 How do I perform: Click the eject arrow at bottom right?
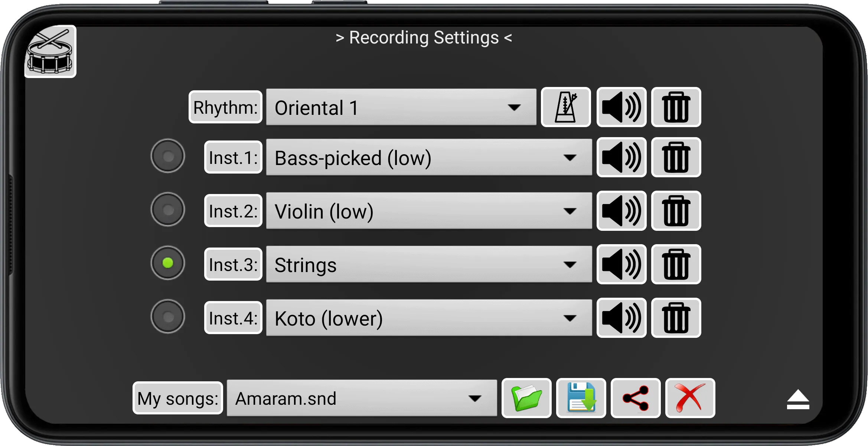point(798,399)
